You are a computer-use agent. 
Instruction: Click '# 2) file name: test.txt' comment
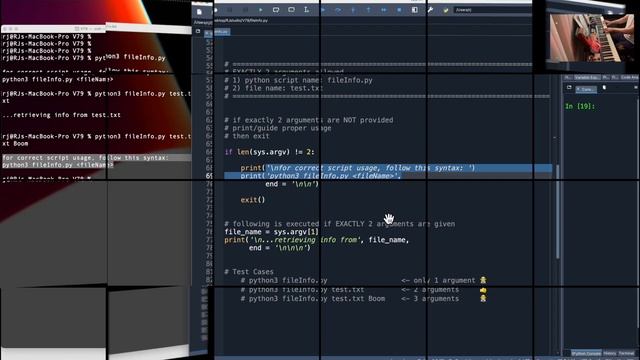click(273, 88)
